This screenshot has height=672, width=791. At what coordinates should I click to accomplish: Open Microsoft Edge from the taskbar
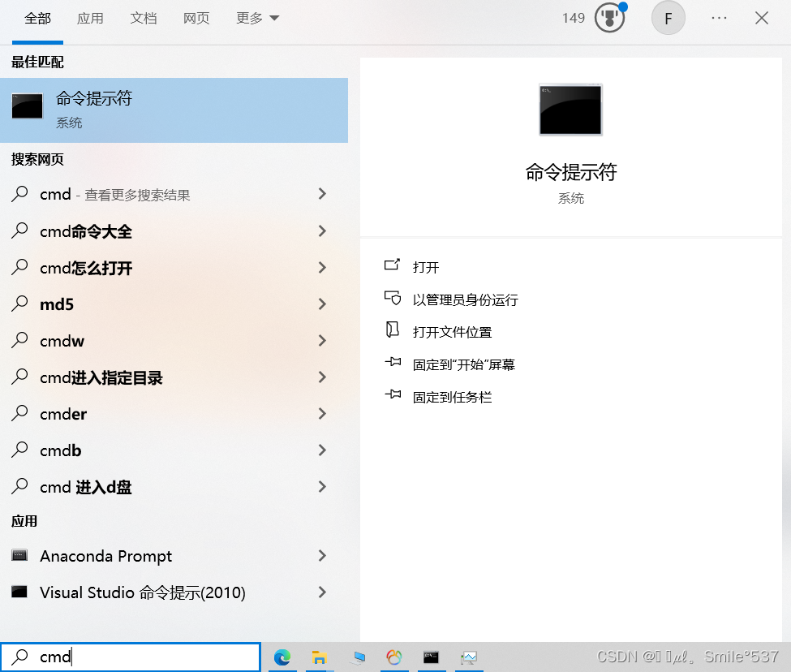(282, 657)
